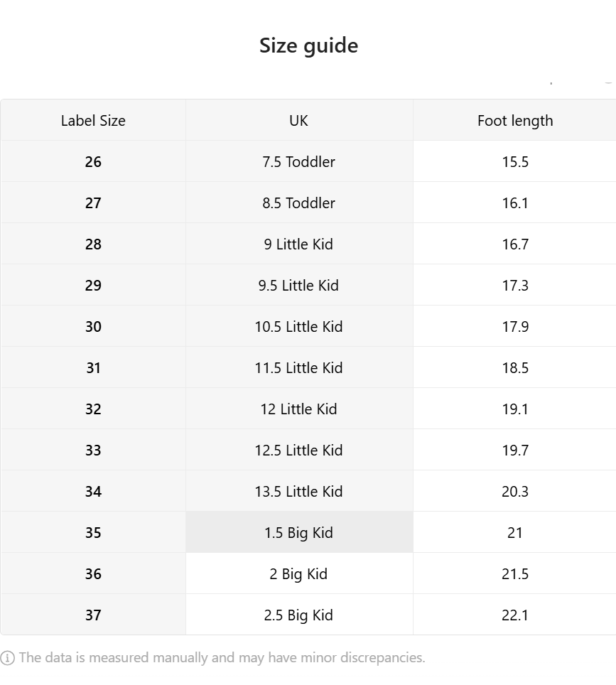The height and width of the screenshot is (685, 616).
Task: Click foot length value 22.1
Action: 514,615
